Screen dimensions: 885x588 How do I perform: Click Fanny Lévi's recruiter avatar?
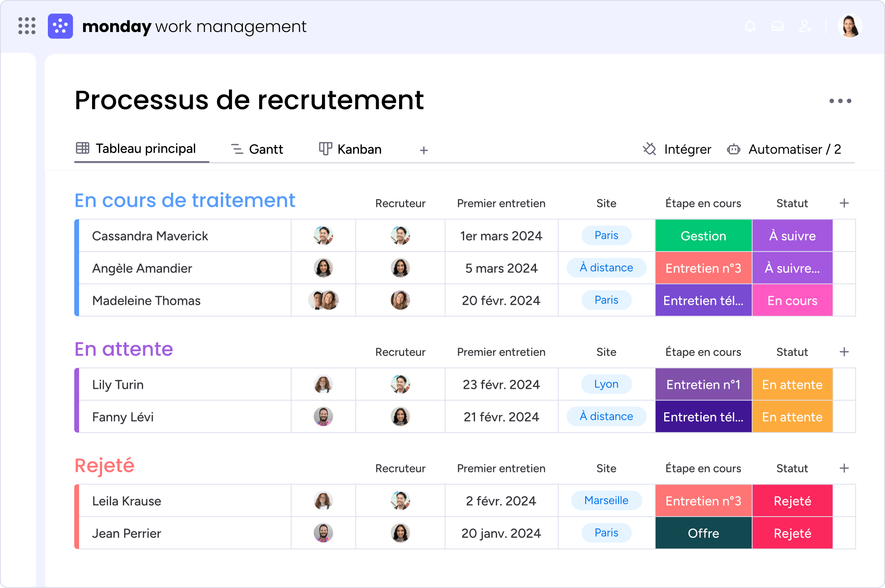400,416
